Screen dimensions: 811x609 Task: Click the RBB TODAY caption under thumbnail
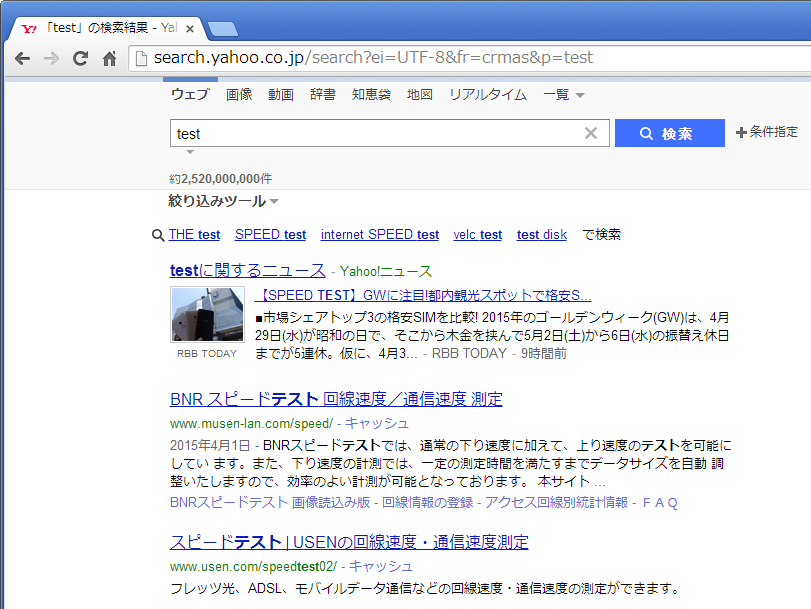click(207, 353)
